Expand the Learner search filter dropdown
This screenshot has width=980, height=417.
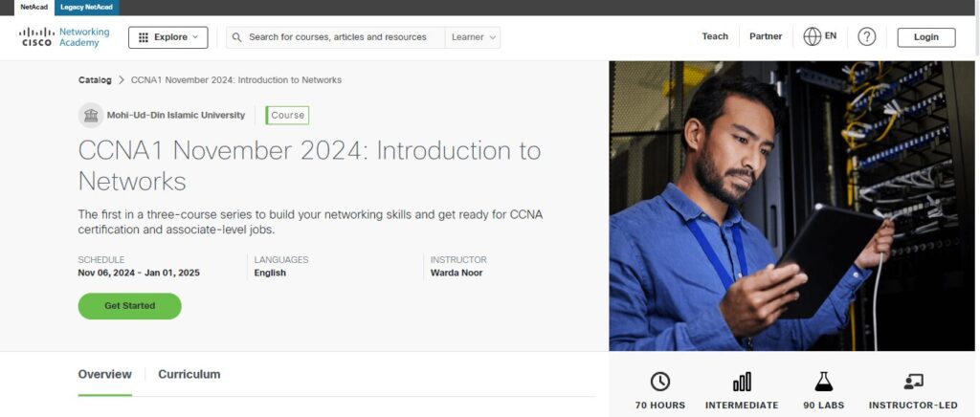(474, 37)
